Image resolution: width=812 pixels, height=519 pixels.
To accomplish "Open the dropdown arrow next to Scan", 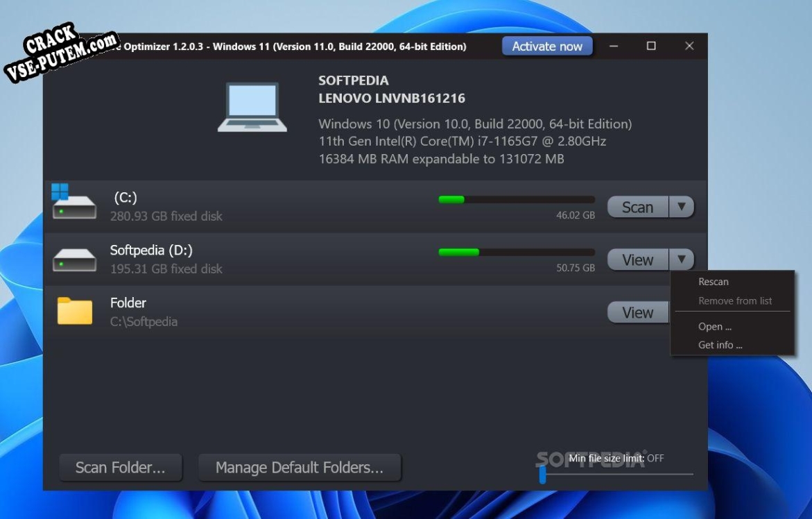I will (682, 206).
